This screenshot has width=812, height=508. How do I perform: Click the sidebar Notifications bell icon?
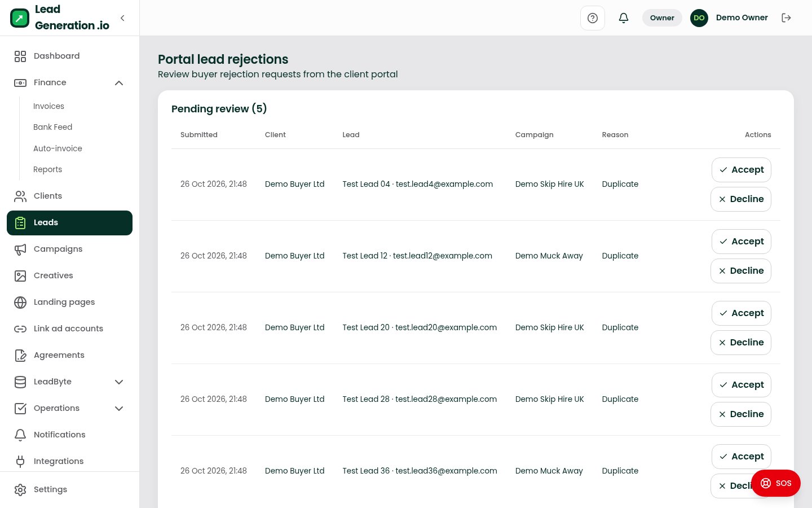click(20, 435)
